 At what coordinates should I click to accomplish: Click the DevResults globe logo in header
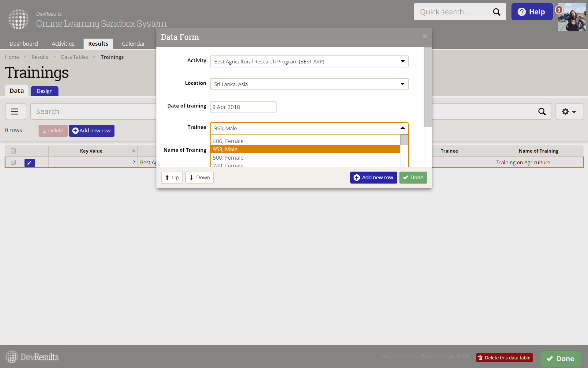(x=18, y=19)
